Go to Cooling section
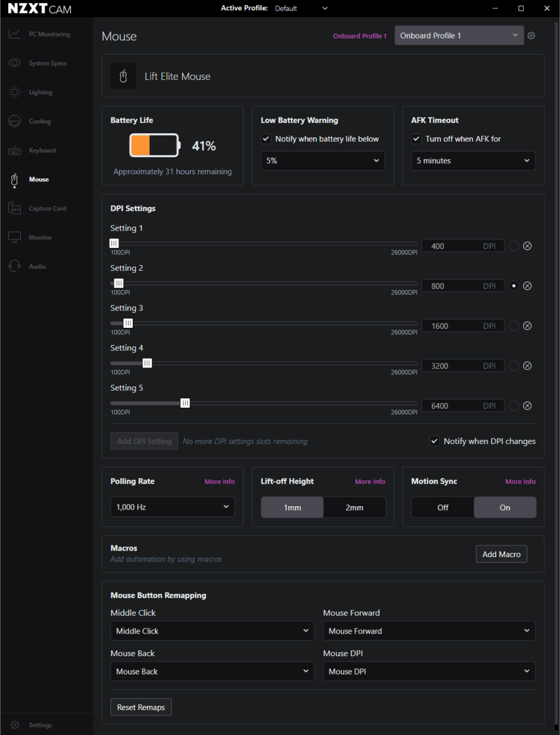 coord(40,122)
